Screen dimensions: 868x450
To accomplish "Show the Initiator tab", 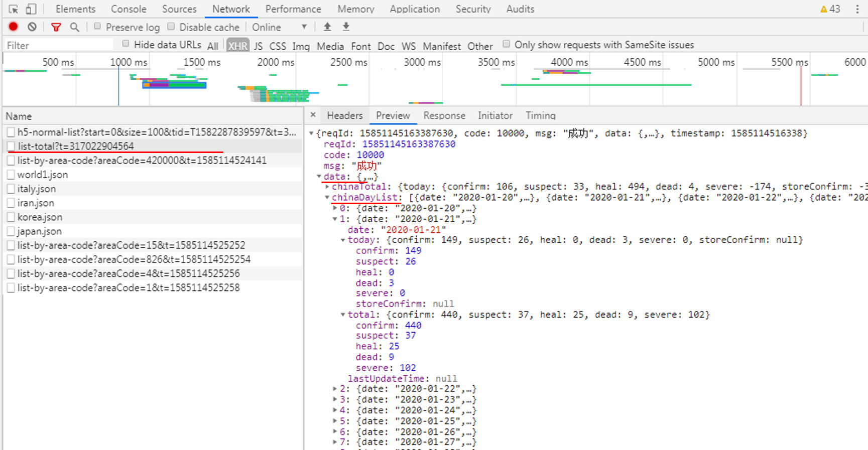I will (x=495, y=115).
